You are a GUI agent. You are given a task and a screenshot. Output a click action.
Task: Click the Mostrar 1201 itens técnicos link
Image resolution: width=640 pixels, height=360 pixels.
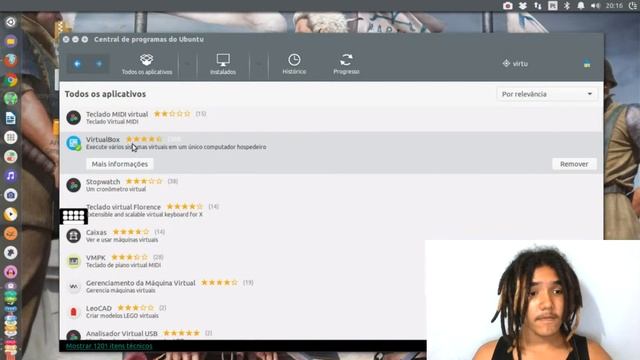(109, 346)
